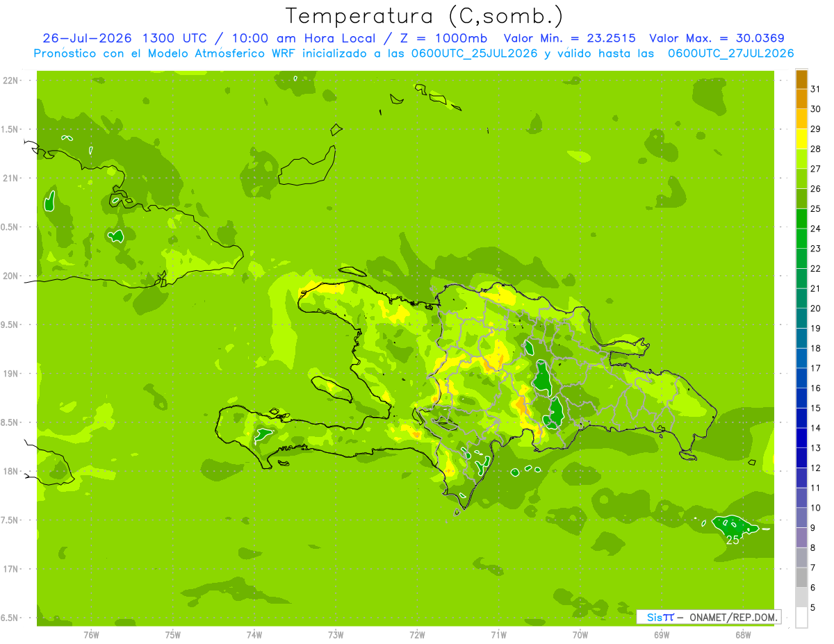Click the '20N' latitude axis label
This screenshot has width=834, height=644.
pyautogui.click(x=11, y=276)
